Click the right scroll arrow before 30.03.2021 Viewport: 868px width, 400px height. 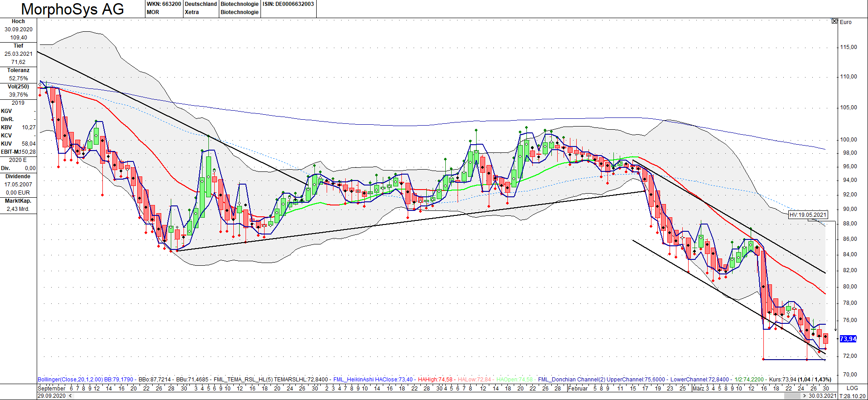coord(805,396)
